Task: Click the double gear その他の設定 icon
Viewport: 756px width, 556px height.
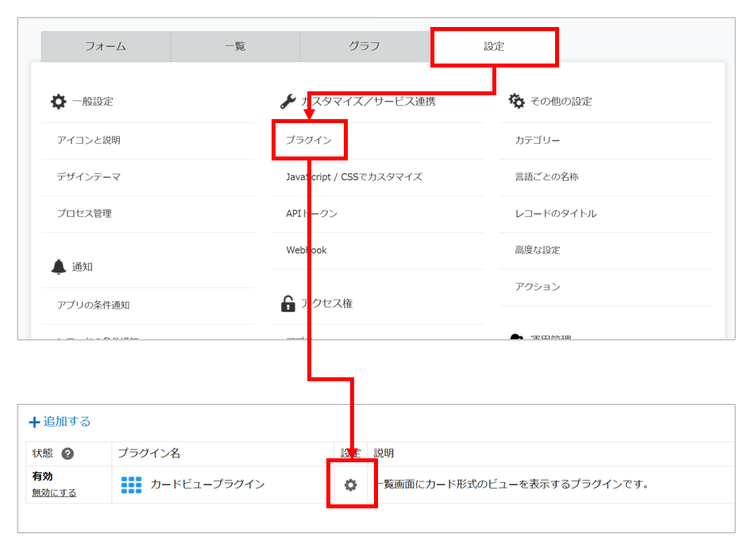Action: click(x=516, y=101)
